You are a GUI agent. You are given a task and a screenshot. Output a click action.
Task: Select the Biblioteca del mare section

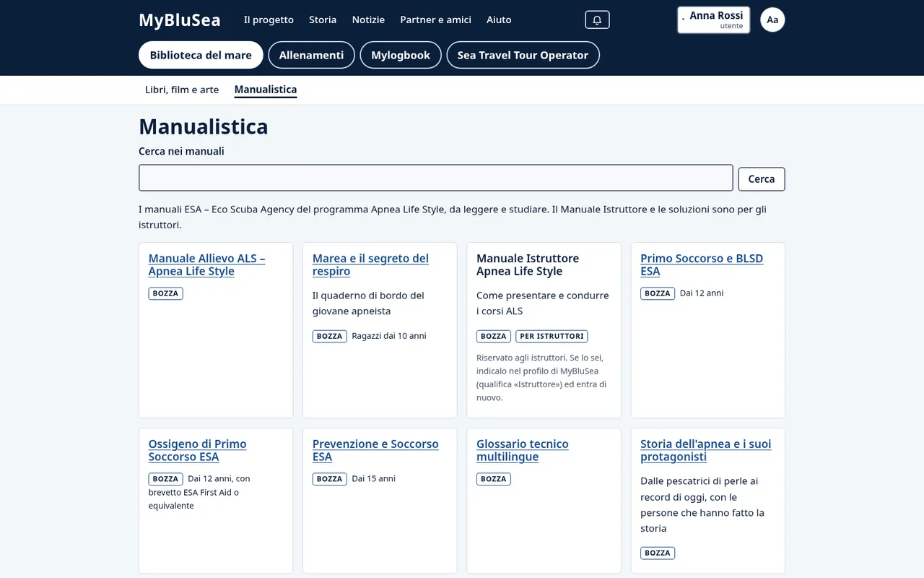[201, 55]
